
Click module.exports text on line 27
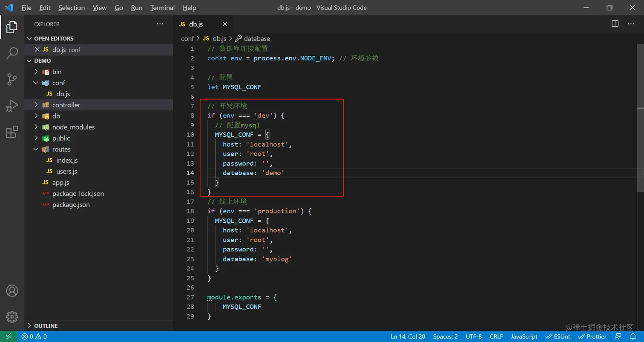point(234,297)
